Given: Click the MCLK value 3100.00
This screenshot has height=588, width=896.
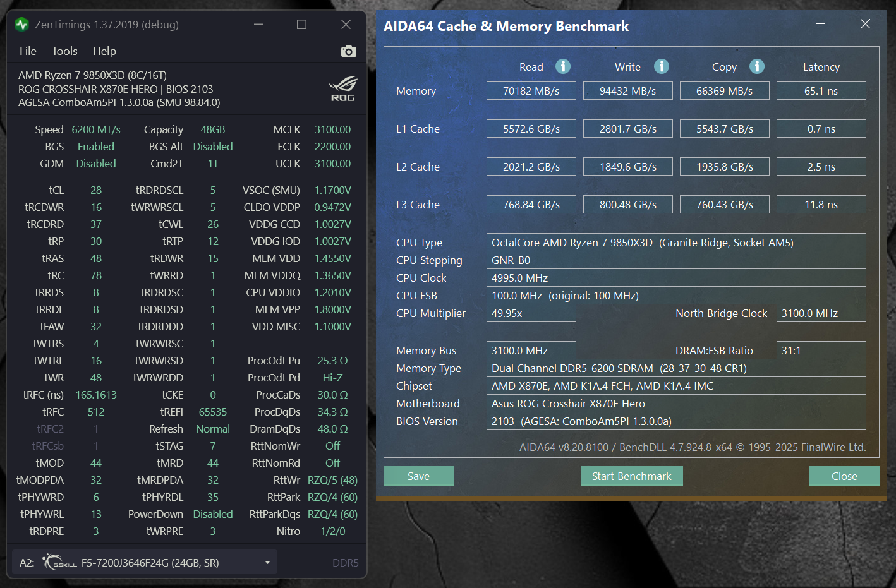Looking at the screenshot, I should point(333,129).
